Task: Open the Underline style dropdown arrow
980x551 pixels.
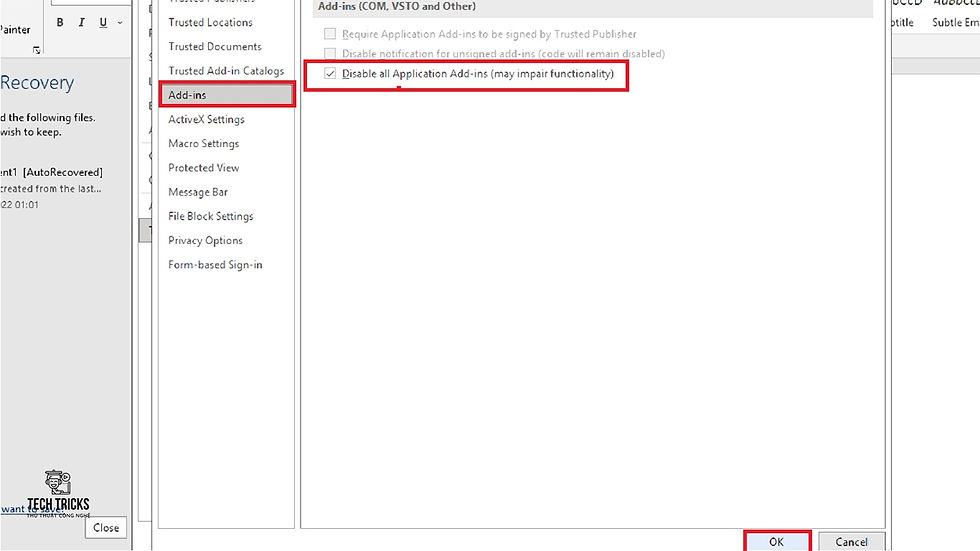Action: click(120, 23)
